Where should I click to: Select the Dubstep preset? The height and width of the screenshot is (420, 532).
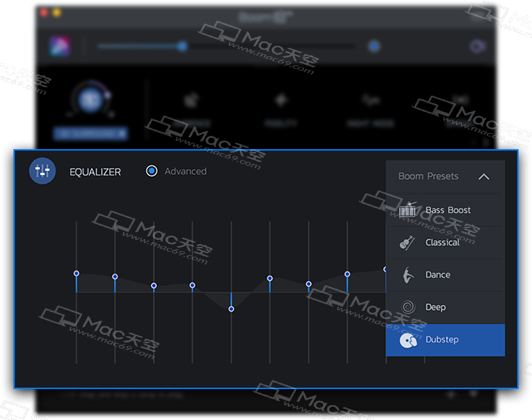(x=445, y=340)
